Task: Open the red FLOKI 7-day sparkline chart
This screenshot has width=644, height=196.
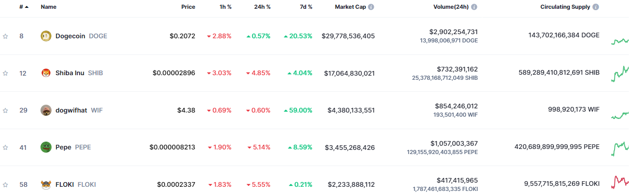Action: coord(620,182)
